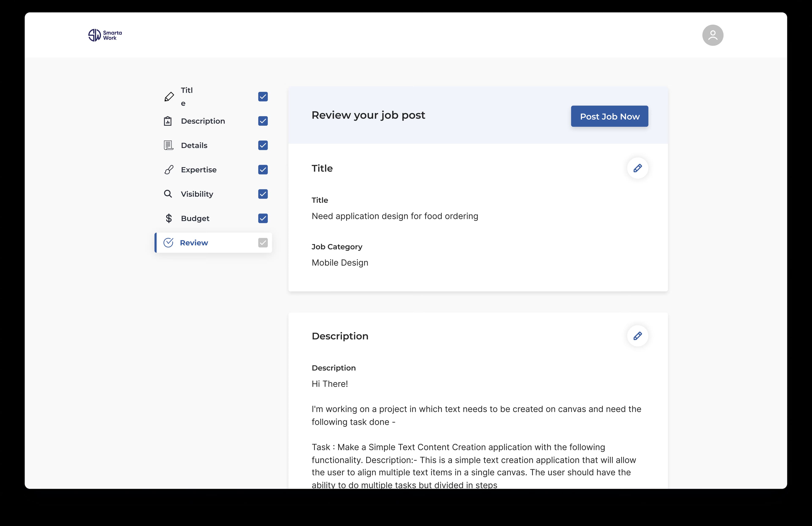Click the Visibility magnifying glass icon
The width and height of the screenshot is (812, 526).
click(169, 194)
